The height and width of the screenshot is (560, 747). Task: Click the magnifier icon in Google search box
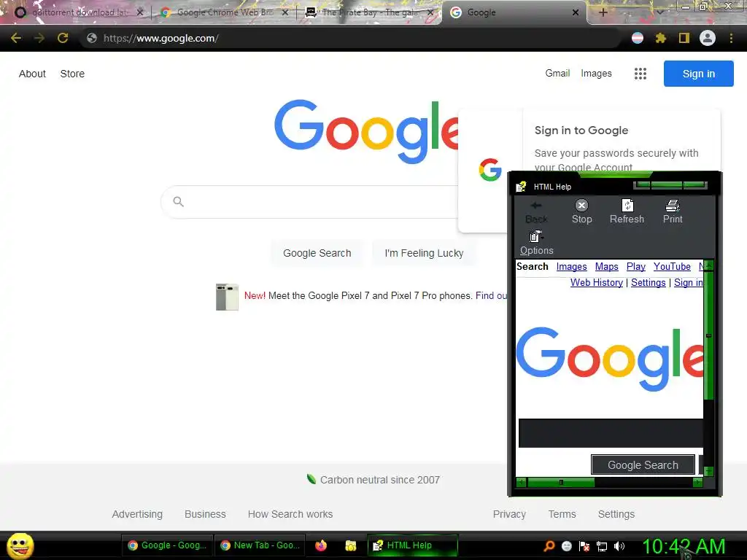(x=178, y=201)
